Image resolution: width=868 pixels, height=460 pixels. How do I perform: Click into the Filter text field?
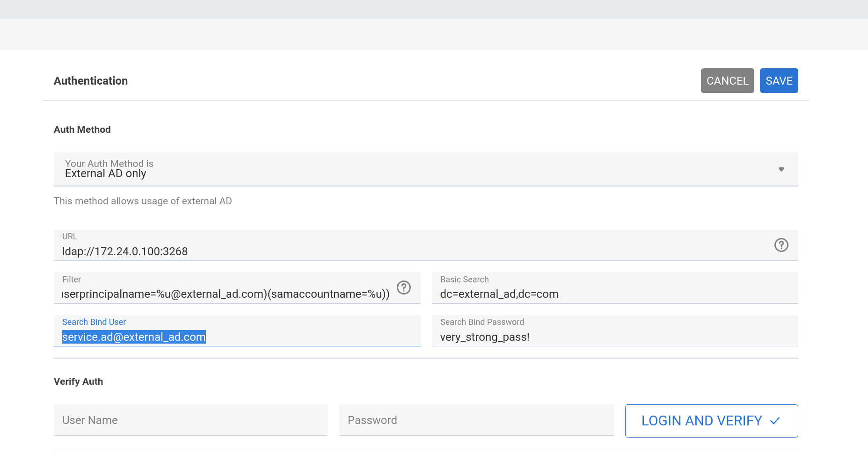pyautogui.click(x=226, y=294)
